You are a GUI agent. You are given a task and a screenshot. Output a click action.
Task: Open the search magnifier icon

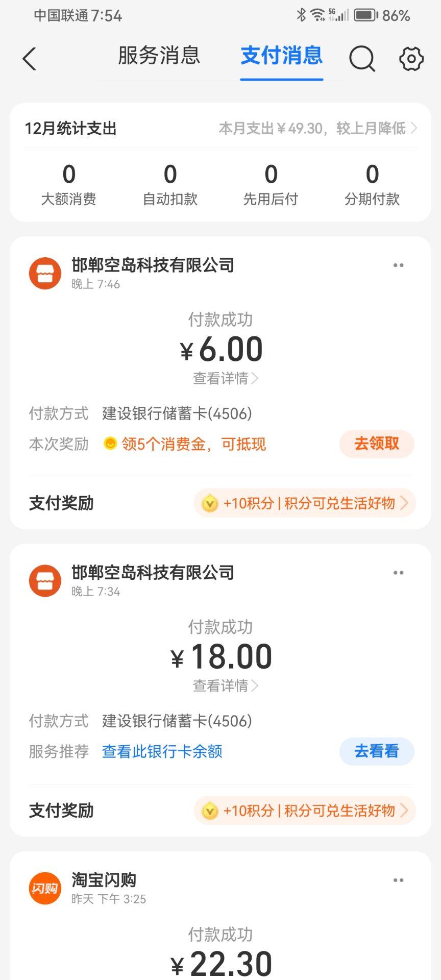tap(362, 59)
